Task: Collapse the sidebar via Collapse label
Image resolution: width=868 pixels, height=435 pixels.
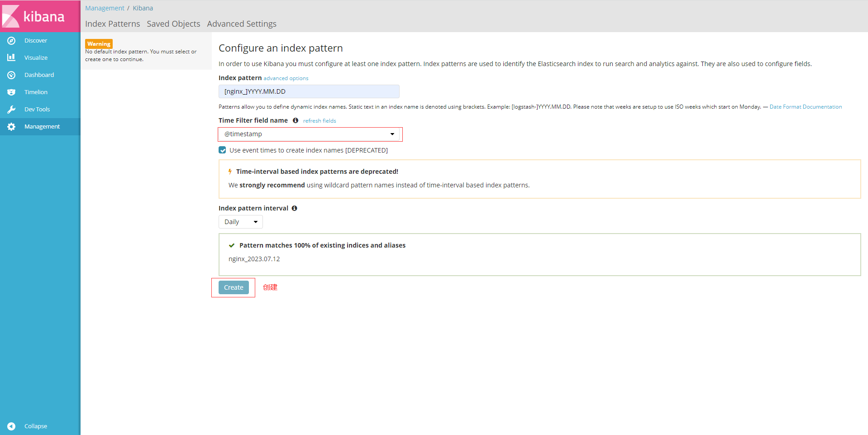Action: [36, 426]
